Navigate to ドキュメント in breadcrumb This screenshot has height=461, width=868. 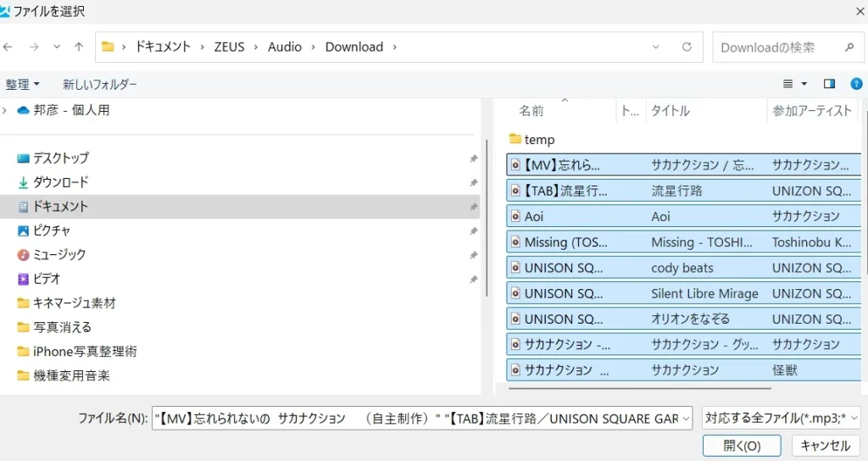(163, 47)
